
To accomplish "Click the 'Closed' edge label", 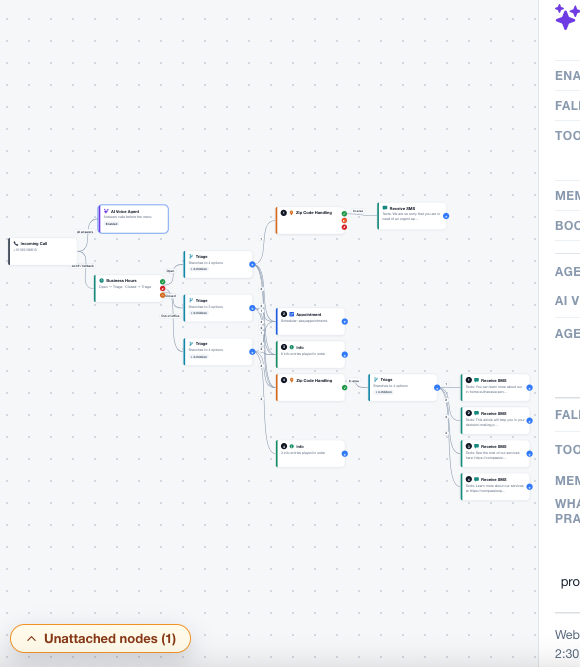I will [171, 296].
